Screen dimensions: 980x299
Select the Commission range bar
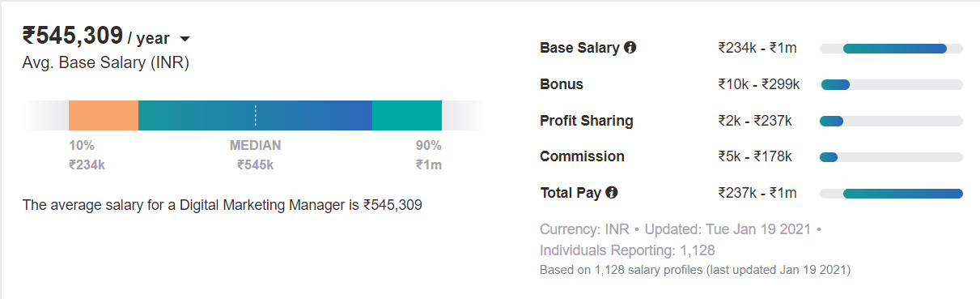[891, 156]
